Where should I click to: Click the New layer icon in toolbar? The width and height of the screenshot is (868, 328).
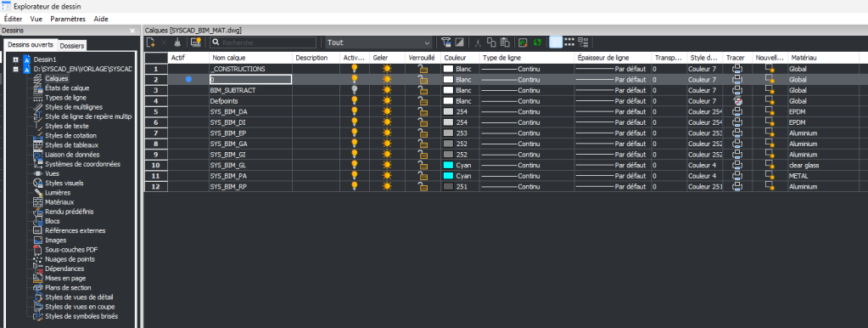(x=150, y=42)
